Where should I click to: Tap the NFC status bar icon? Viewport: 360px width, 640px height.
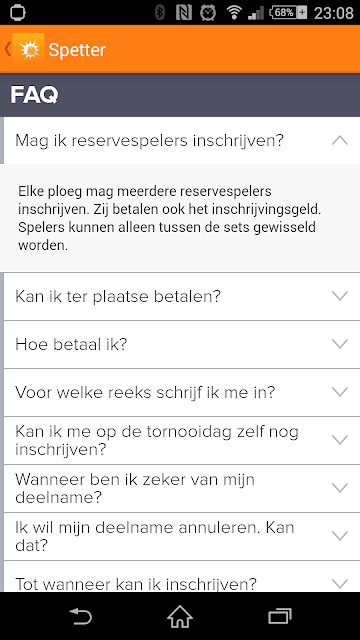(184, 13)
